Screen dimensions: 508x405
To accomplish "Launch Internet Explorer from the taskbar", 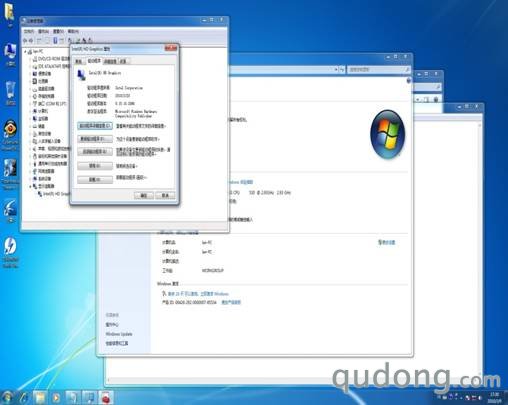I will (x=24, y=397).
